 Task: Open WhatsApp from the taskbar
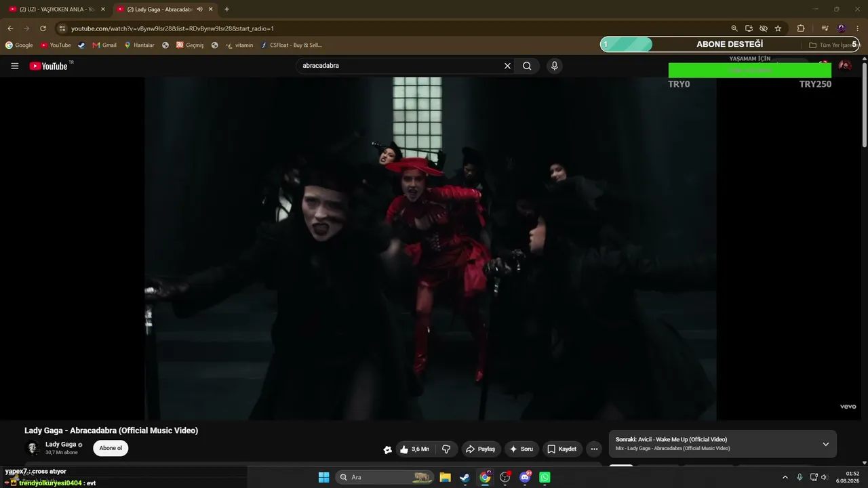(x=545, y=477)
